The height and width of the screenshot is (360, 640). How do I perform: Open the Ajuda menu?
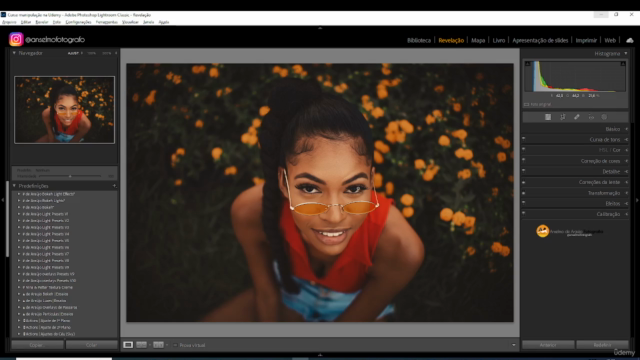(164, 22)
